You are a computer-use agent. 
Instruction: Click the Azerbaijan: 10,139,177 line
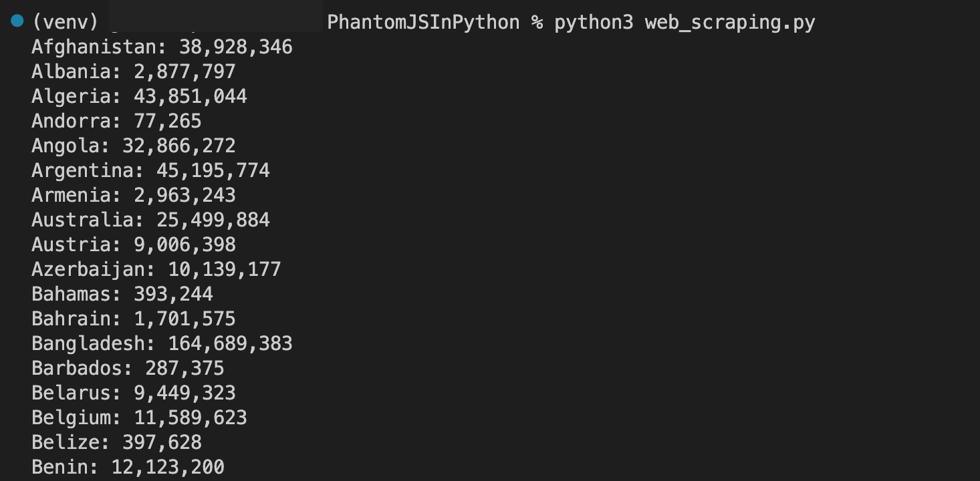[x=156, y=269]
